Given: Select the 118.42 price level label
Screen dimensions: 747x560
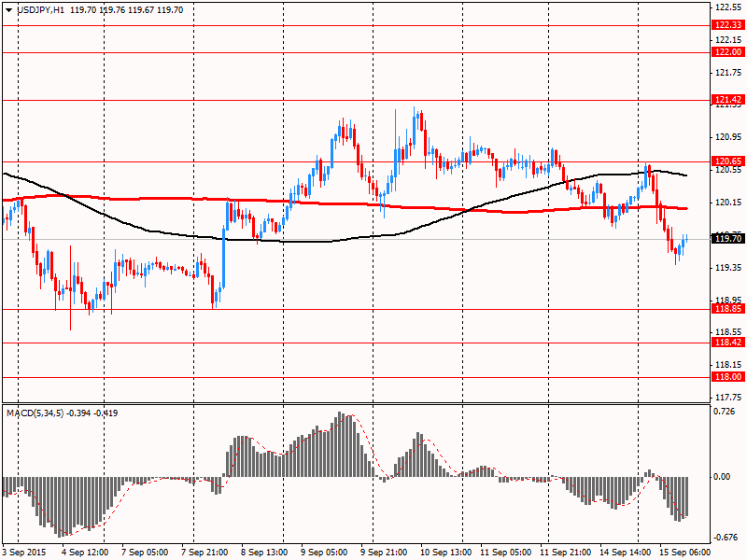Looking at the screenshot, I should tap(726, 343).
